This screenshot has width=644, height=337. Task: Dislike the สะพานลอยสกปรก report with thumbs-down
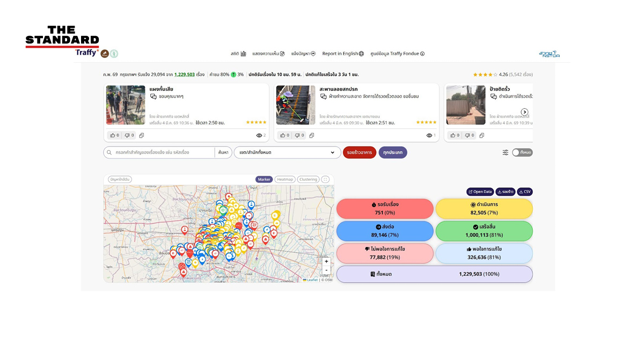[299, 135]
